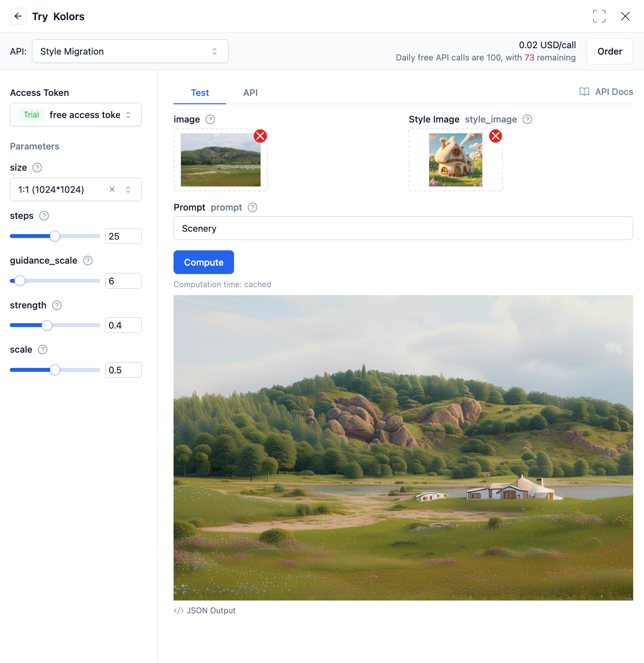Clear the selected 1:1 size value
Screen dimensions: 644x663
pos(112,189)
